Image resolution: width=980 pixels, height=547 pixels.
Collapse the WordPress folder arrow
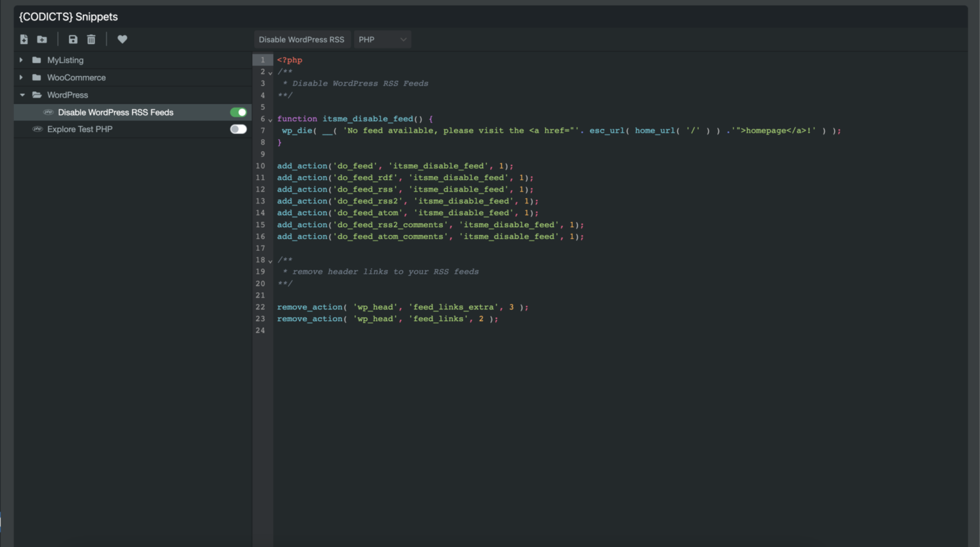coord(22,95)
